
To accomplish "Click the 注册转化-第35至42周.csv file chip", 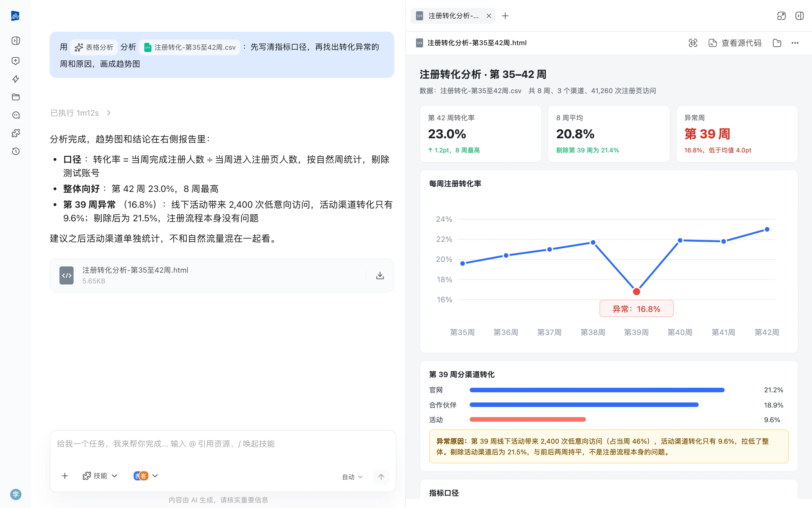I will pos(189,47).
